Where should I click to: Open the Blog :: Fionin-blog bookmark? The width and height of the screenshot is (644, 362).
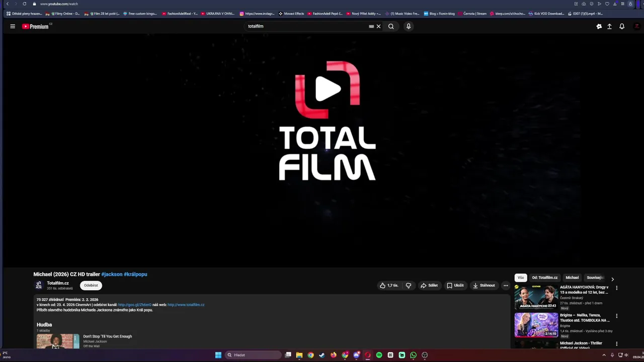[x=439, y=14]
